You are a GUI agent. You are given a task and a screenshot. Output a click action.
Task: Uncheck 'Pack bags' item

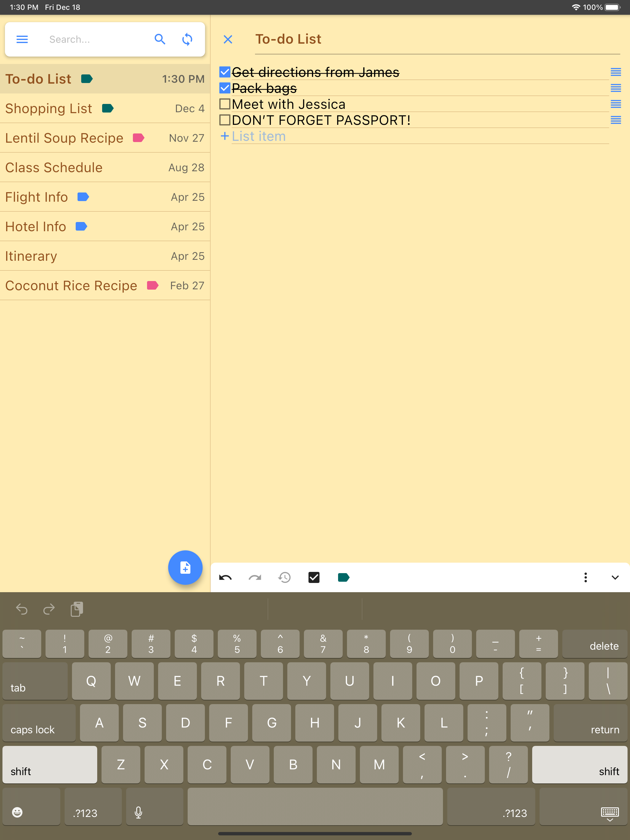pos(225,88)
